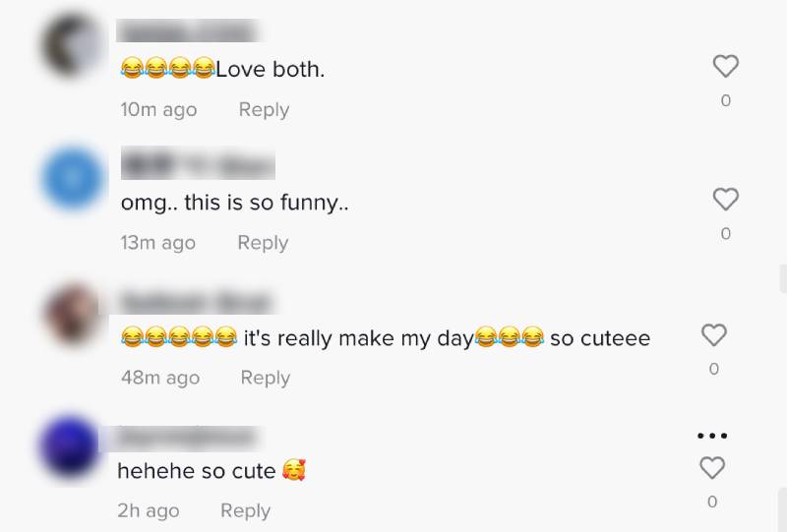787x532 pixels.
Task: Like the "omg.. this is so funny.." comment
Action: [725, 200]
